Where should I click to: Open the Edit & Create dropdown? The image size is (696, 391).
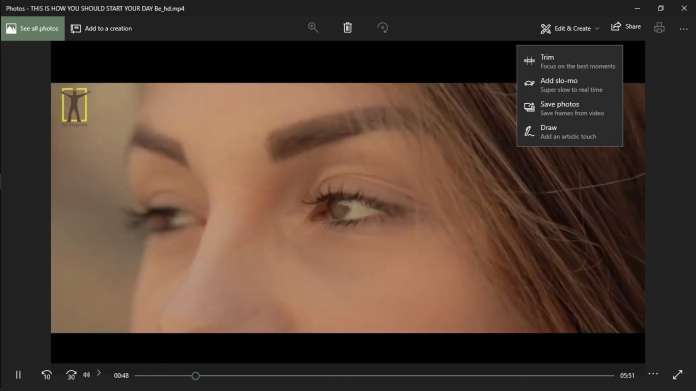coord(570,28)
